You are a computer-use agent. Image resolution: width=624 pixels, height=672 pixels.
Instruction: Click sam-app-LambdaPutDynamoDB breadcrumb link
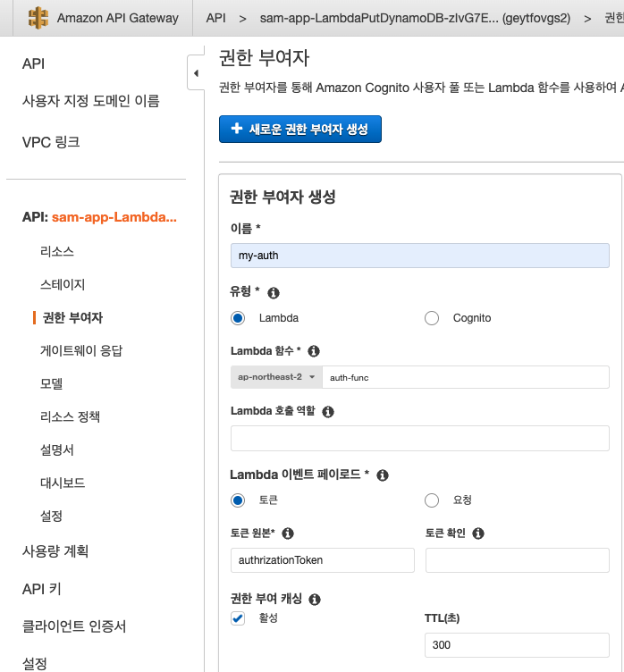tap(415, 18)
